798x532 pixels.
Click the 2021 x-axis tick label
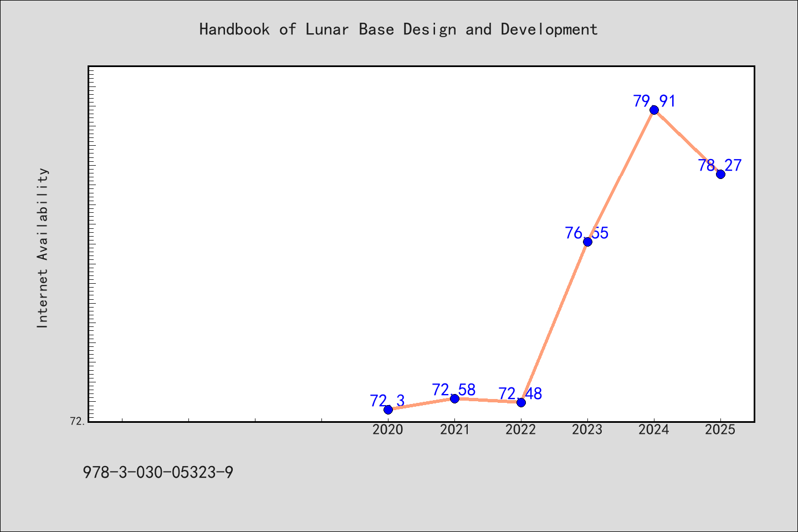point(454,429)
